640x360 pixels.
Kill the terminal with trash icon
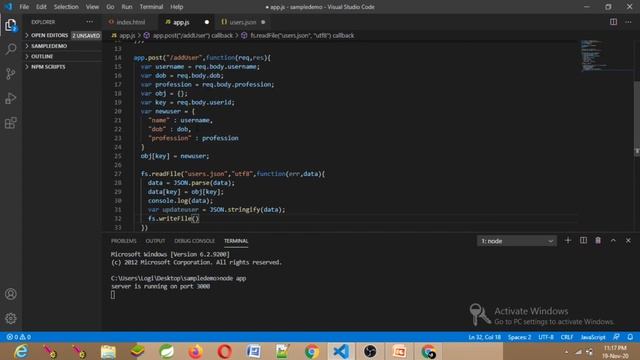coord(598,241)
